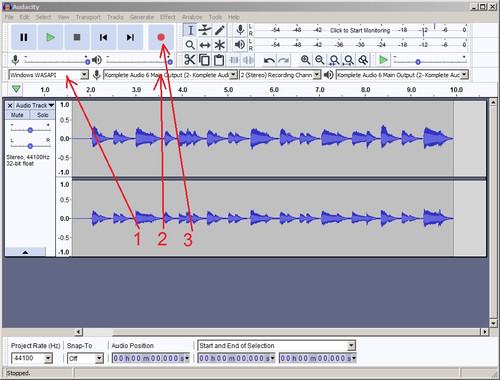Choose the Zoom magnifier tool
500x380 pixels.
[x=190, y=45]
